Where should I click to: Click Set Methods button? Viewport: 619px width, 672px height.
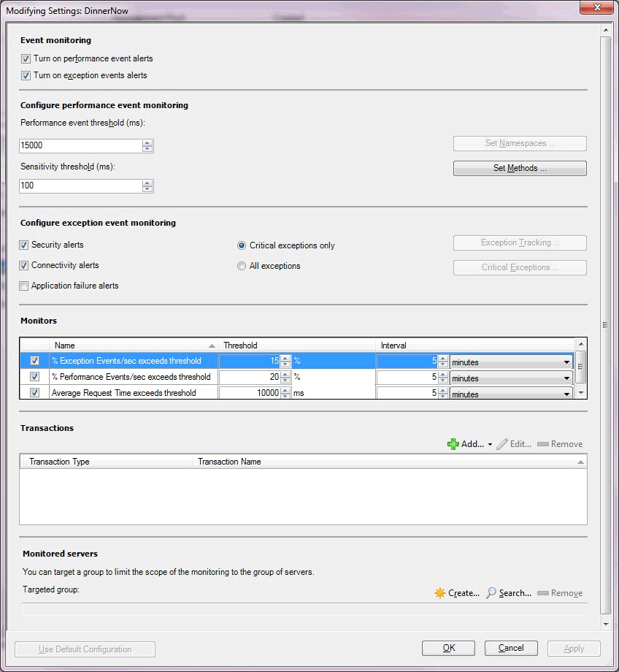tap(520, 168)
